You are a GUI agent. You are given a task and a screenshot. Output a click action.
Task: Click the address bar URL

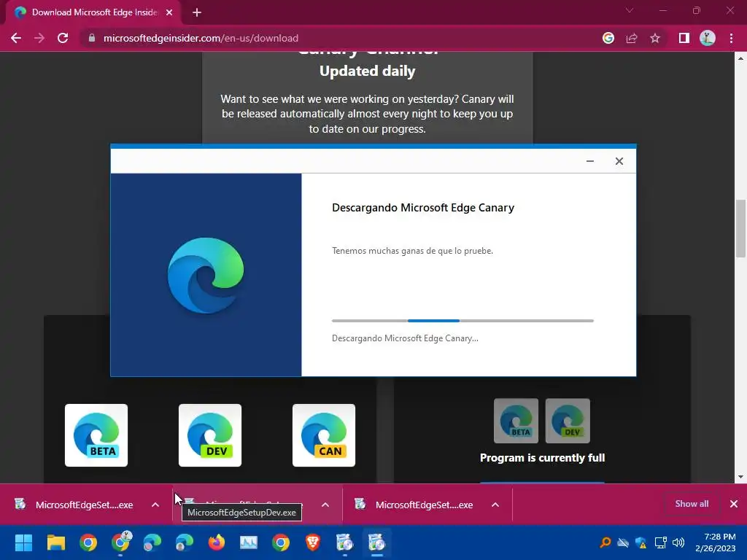point(201,38)
